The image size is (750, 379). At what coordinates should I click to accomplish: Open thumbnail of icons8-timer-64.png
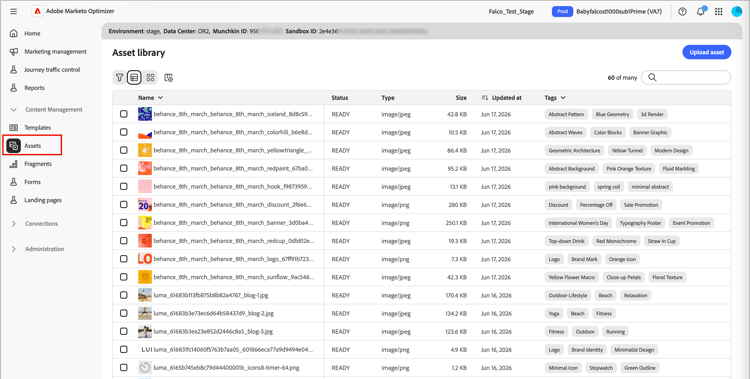click(145, 368)
